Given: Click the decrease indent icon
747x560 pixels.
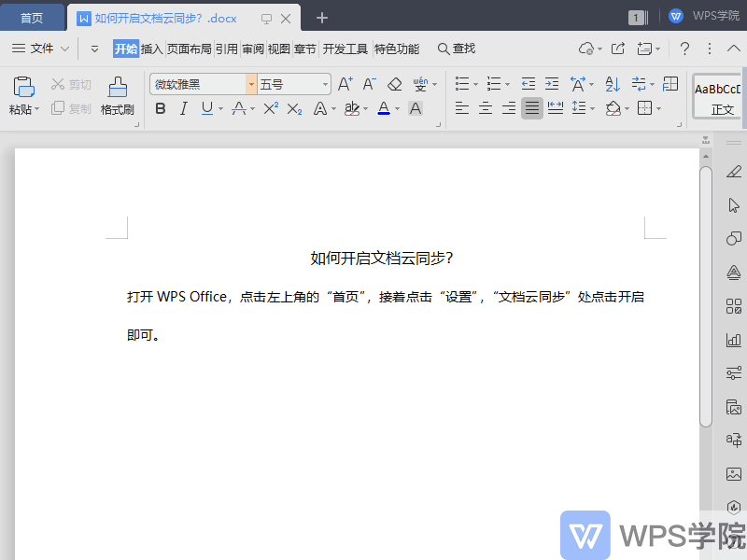Looking at the screenshot, I should [528, 84].
